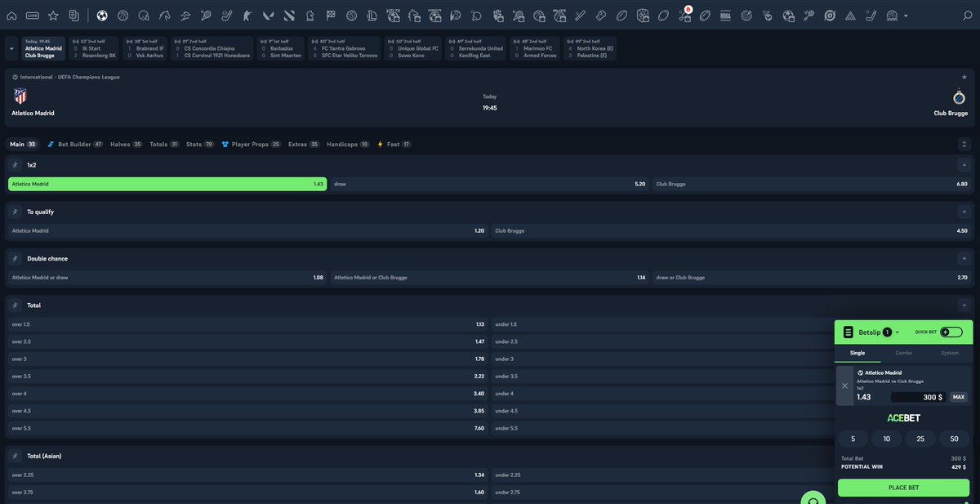
Task: Set quick stake to 5
Action: [853, 439]
